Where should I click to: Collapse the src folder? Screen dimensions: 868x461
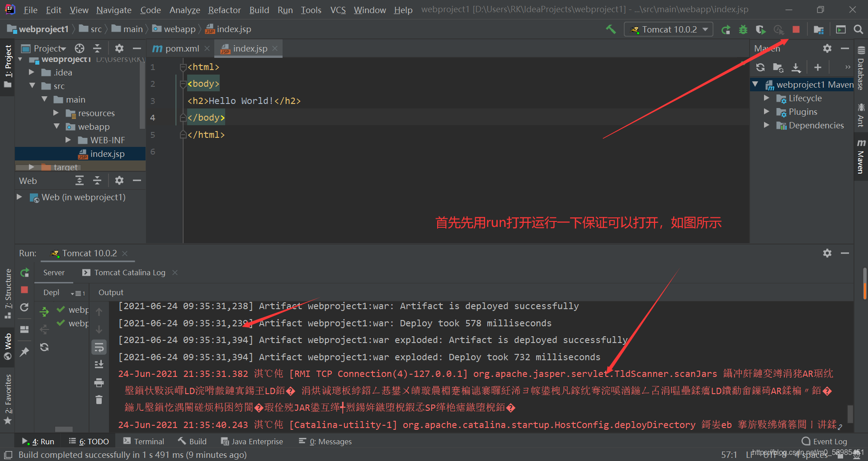click(32, 86)
